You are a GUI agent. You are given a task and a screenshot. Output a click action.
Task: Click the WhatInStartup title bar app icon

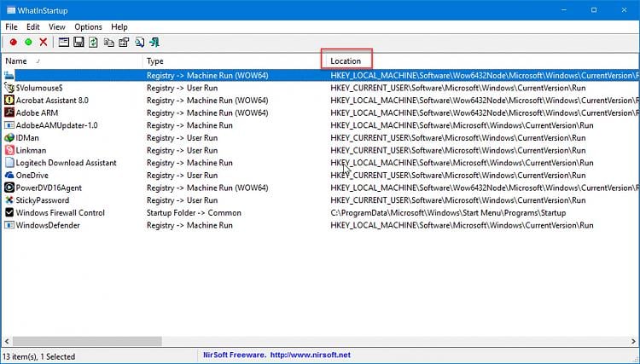pos(11,10)
